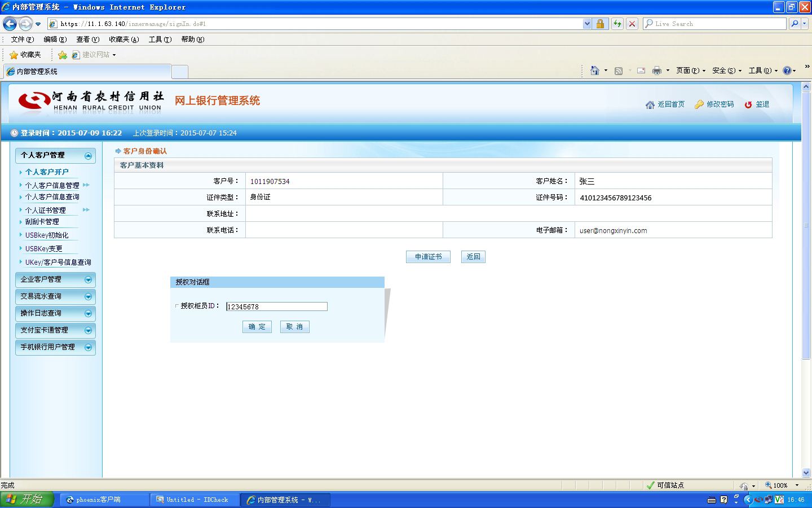Expand the 支付宝卡通管理 section
The width and height of the screenshot is (812, 508).
coord(55,330)
